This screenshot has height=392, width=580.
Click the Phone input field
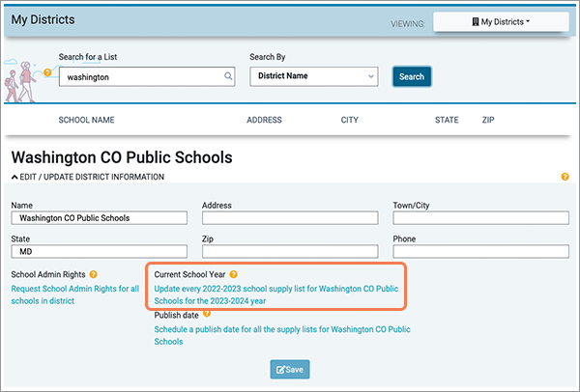tap(480, 252)
